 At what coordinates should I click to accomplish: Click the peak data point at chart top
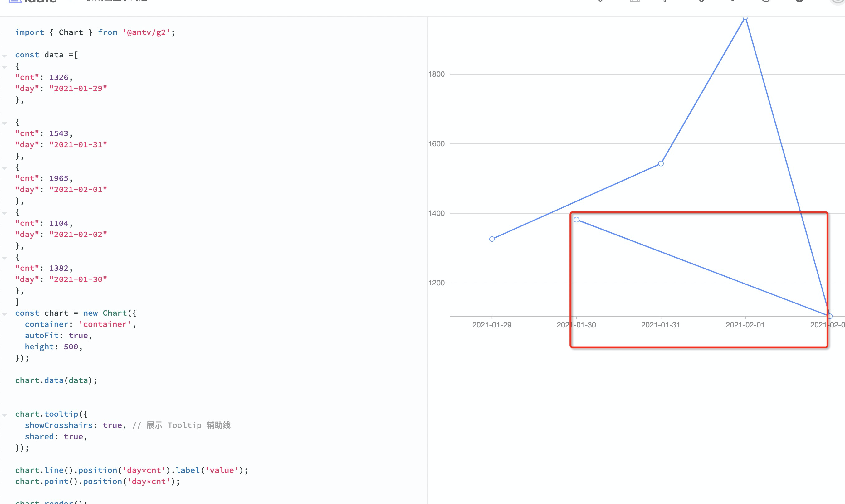click(x=745, y=17)
